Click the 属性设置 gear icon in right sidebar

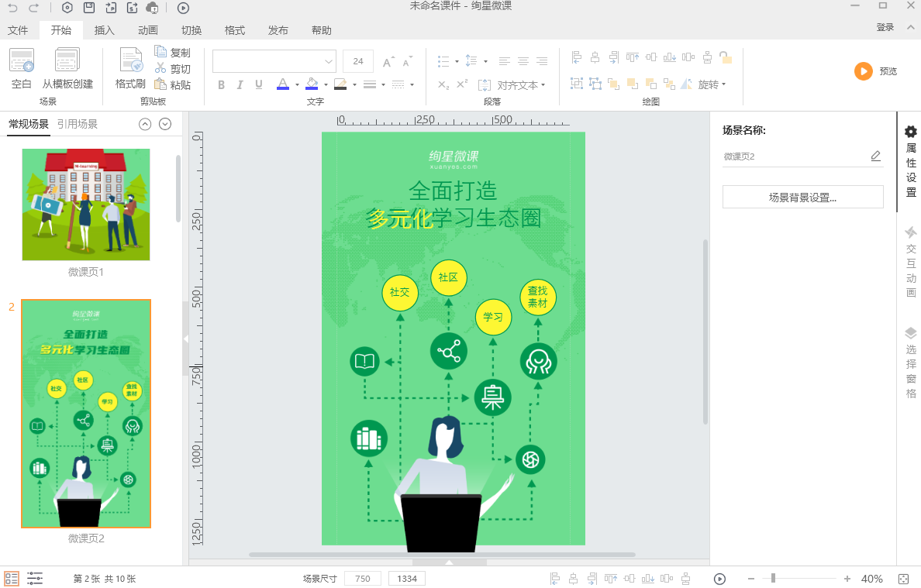(910, 133)
